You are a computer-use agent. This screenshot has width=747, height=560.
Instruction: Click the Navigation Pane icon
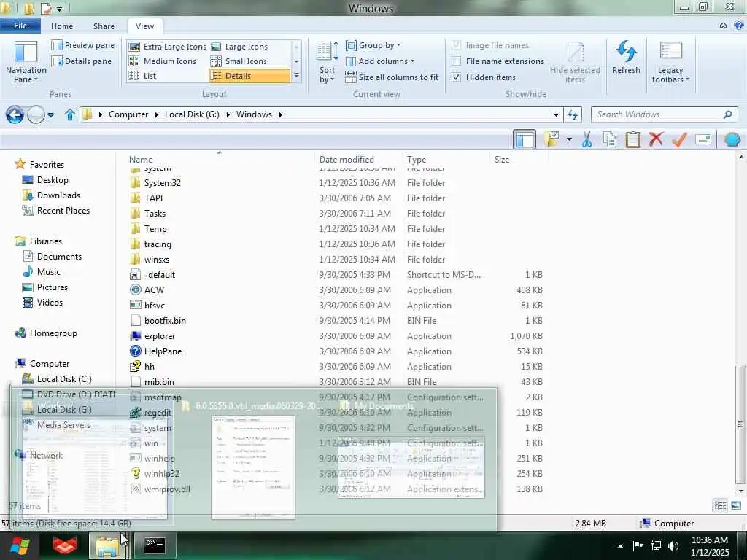tap(26, 52)
